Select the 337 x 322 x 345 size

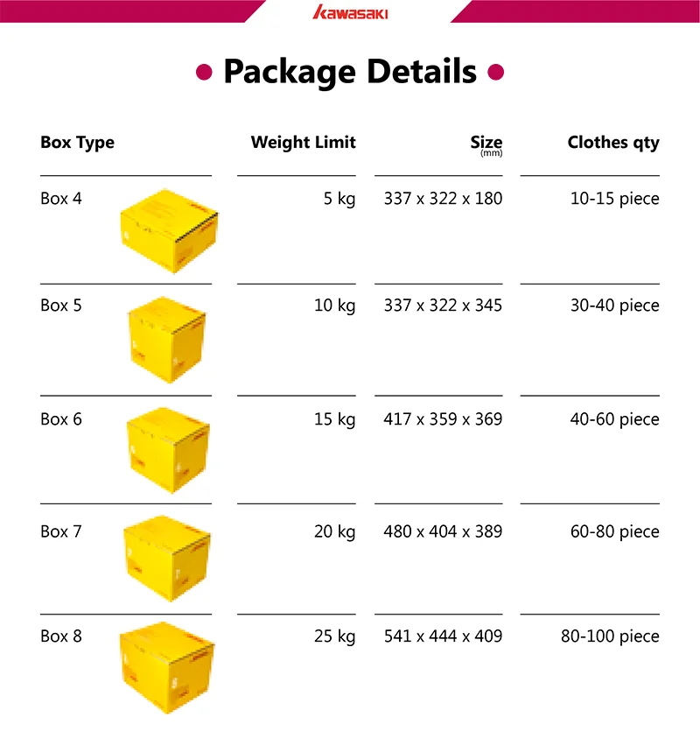coord(443,306)
